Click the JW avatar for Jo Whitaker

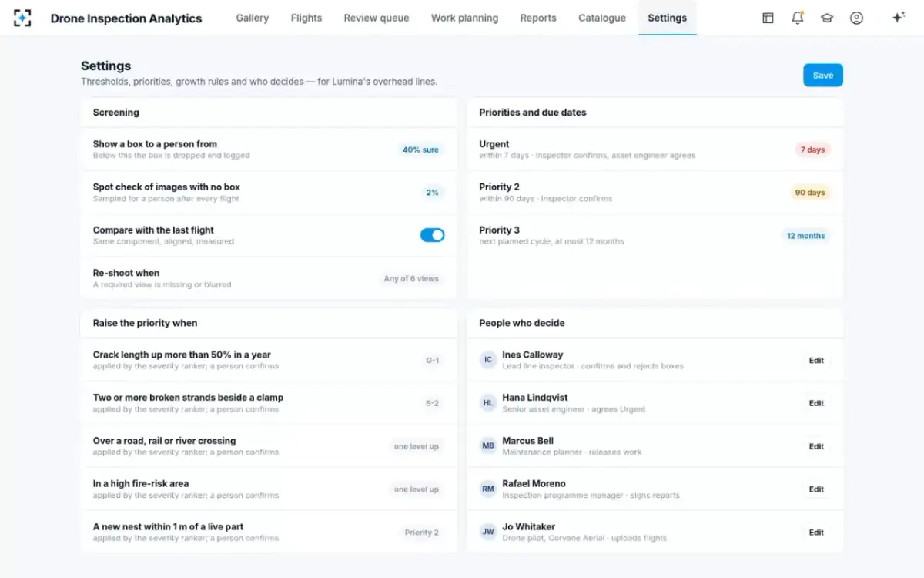coord(488,533)
